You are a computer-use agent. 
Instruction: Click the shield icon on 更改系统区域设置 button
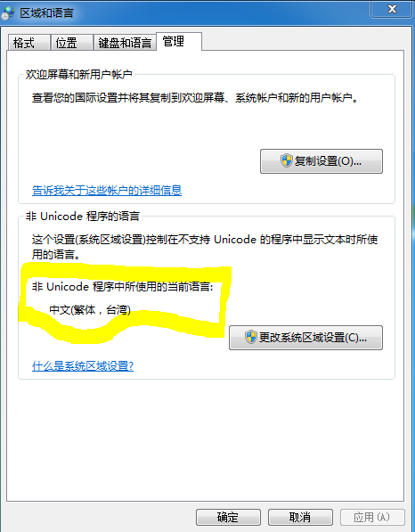[x=250, y=337]
